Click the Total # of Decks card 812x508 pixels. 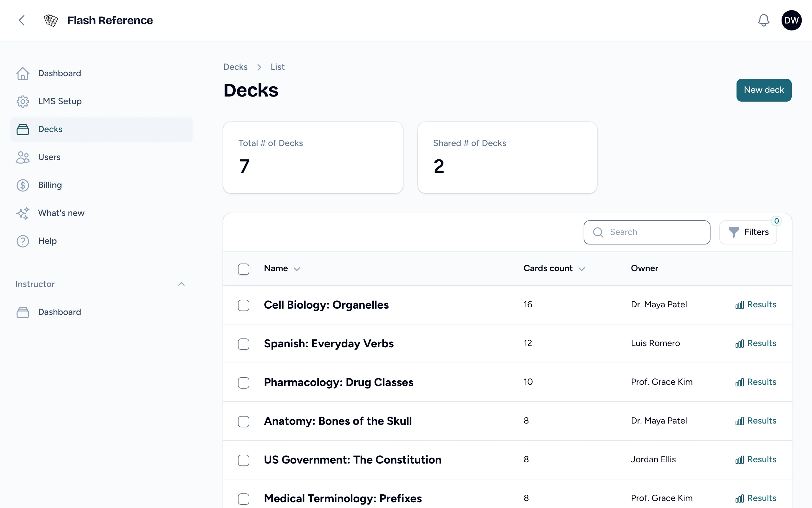[x=313, y=157]
